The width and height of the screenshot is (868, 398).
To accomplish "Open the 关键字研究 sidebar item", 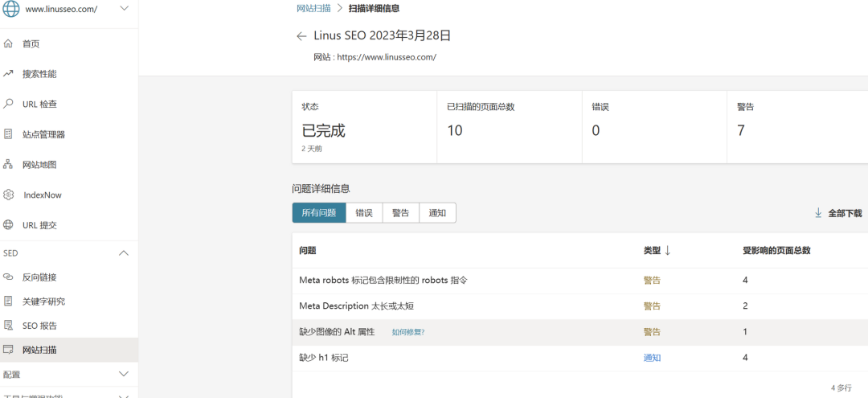I will pos(43,302).
